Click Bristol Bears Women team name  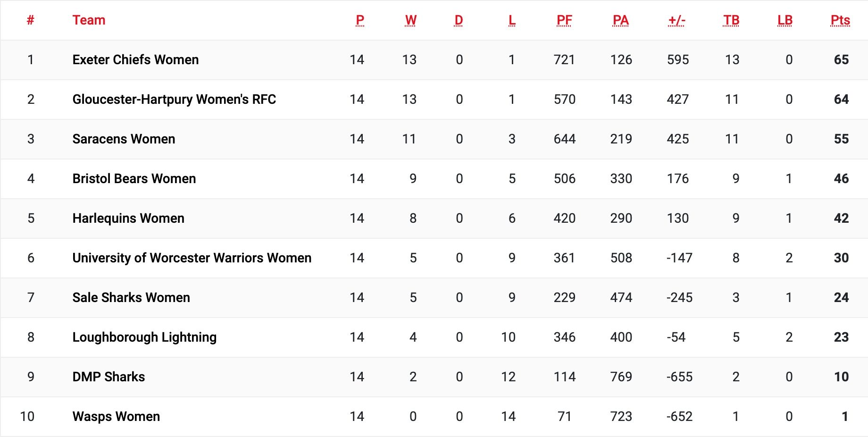coord(134,179)
